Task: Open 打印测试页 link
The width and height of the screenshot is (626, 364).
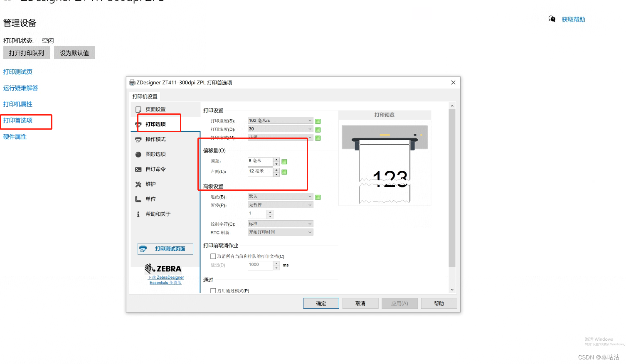Action: [x=18, y=72]
